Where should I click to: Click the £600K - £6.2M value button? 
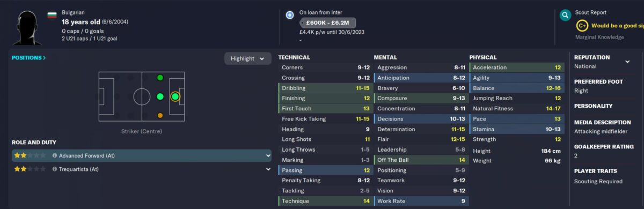click(x=327, y=23)
